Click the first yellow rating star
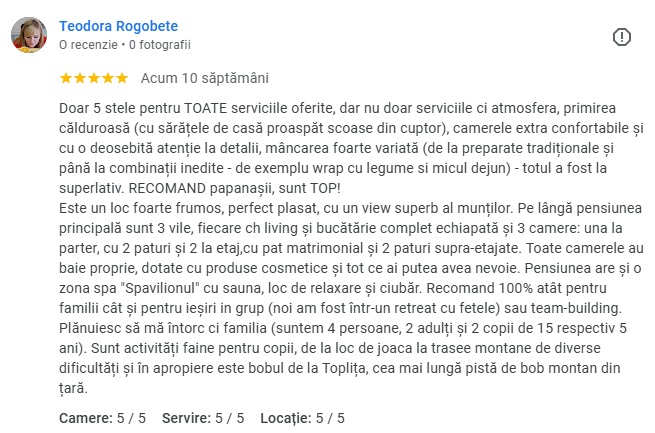 pyautogui.click(x=66, y=77)
